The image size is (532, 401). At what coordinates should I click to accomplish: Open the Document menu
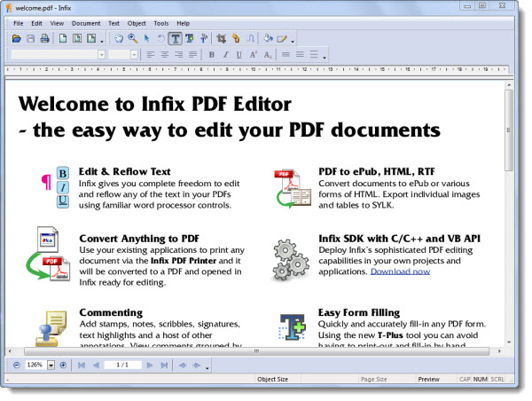(86, 23)
